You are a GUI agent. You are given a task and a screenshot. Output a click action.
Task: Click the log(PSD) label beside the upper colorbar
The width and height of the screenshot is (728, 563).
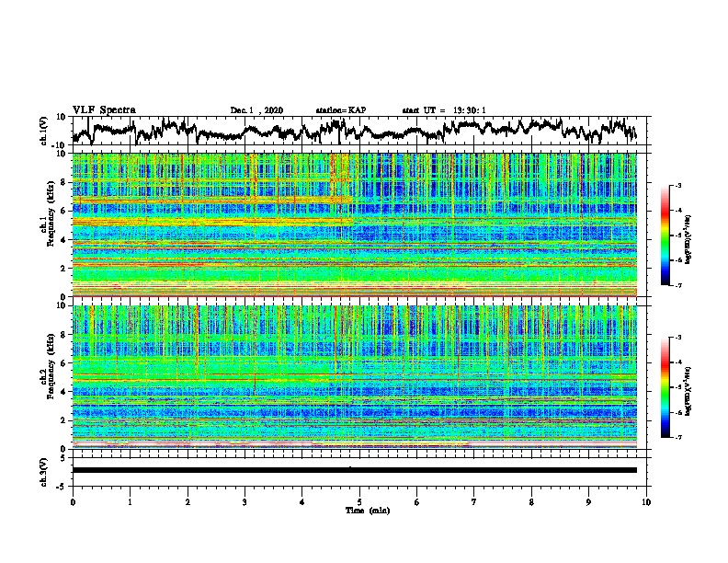[688, 239]
